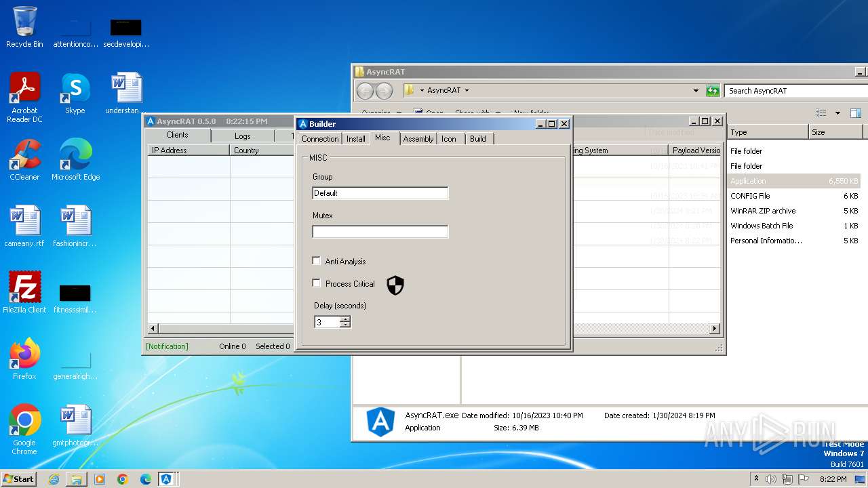
Task: Select the CONFIG File row in Explorer
Action: pos(794,196)
